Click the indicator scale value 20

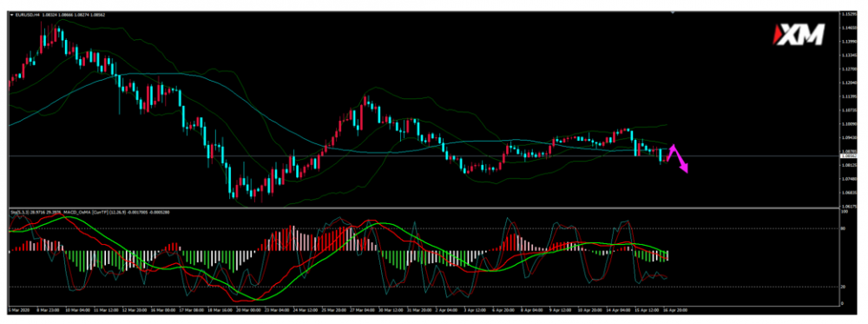[x=843, y=287]
